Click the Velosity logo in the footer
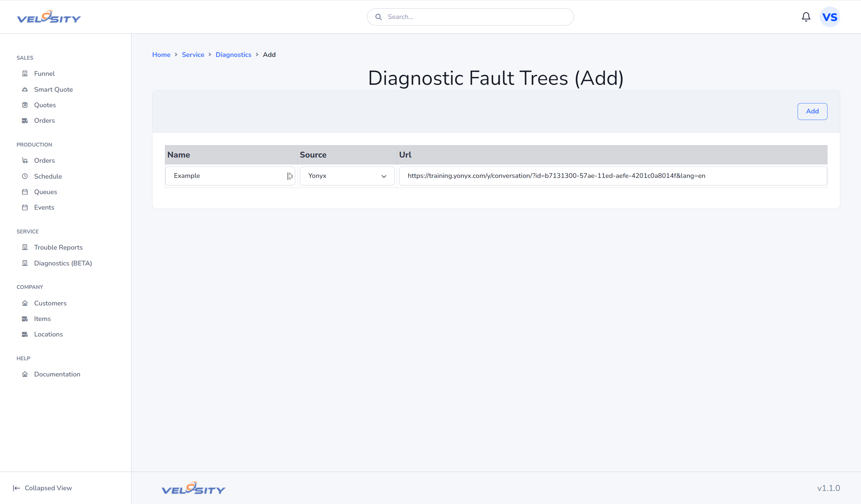The height and width of the screenshot is (504, 861). pyautogui.click(x=193, y=488)
